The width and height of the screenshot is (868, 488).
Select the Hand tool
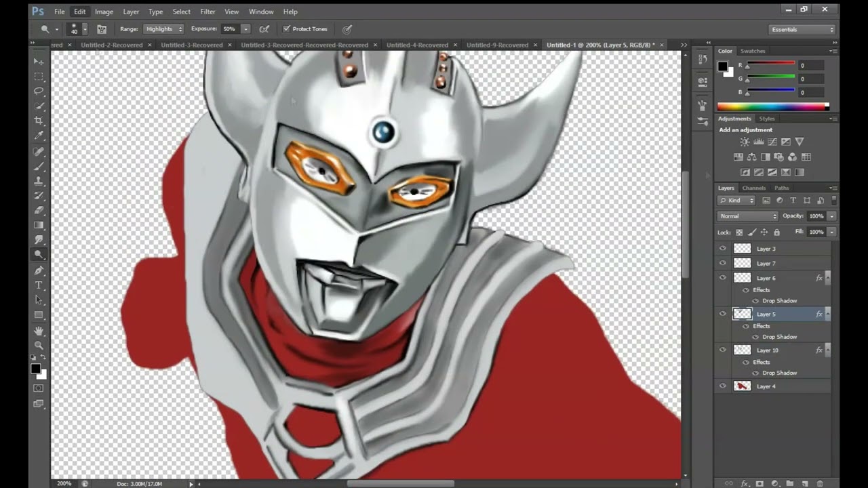(39, 331)
